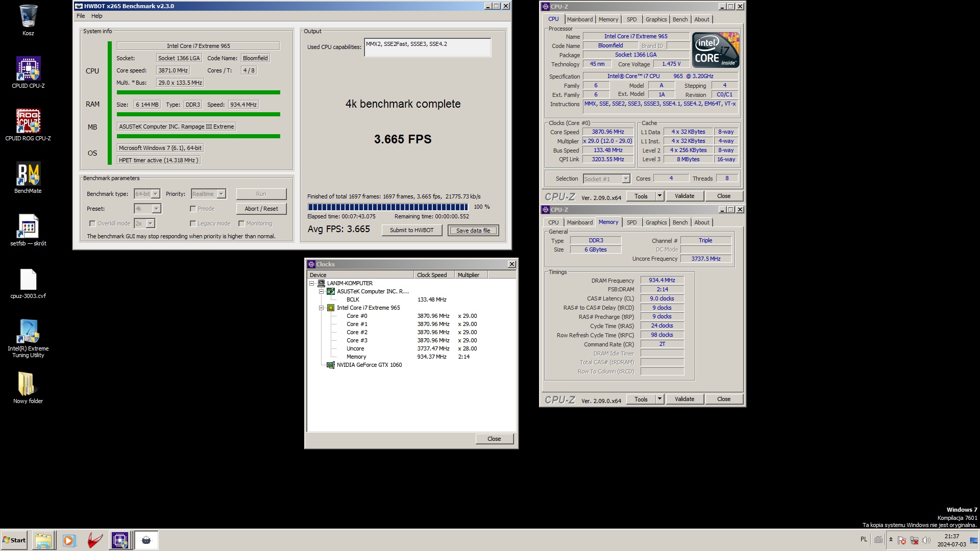Switch to Graphics tab in lower CPU-Z
This screenshot has height=551, width=980.
(656, 222)
